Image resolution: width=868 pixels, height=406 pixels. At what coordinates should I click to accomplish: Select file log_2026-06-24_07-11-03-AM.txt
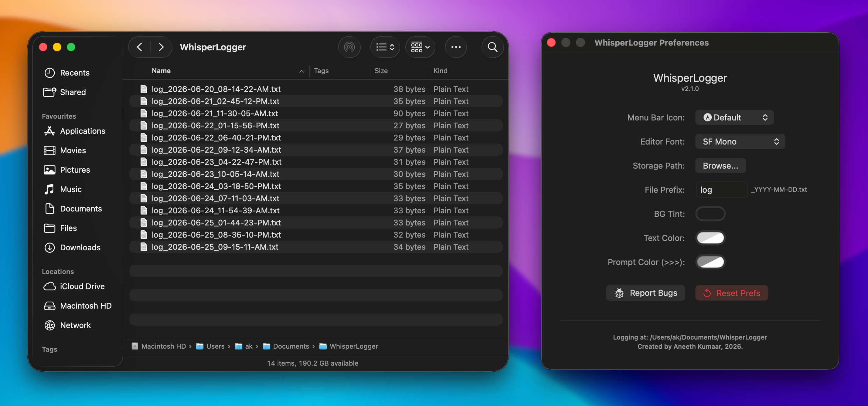[x=316, y=198]
